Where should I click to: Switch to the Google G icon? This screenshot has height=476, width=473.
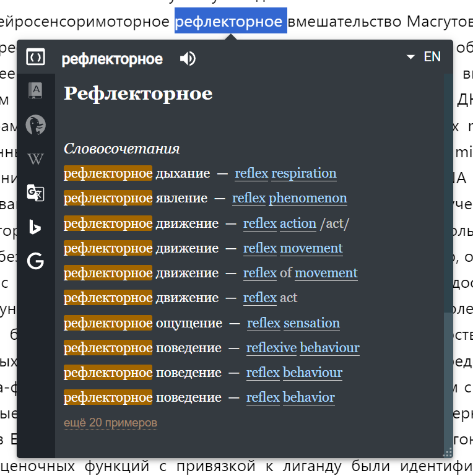35,261
